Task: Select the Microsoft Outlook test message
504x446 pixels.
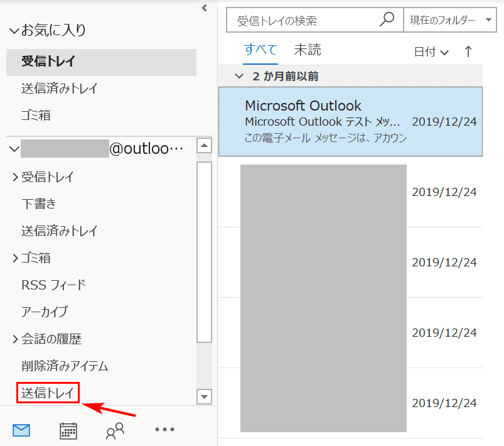Action: point(350,121)
